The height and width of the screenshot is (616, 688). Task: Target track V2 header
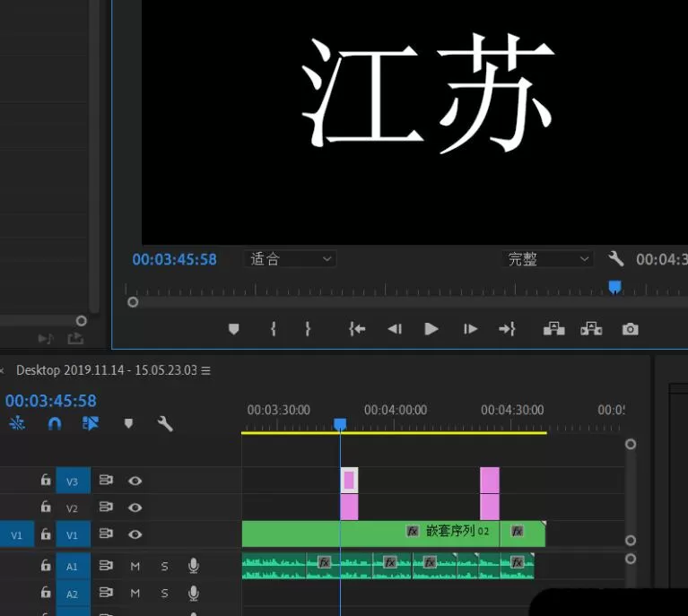tap(73, 508)
